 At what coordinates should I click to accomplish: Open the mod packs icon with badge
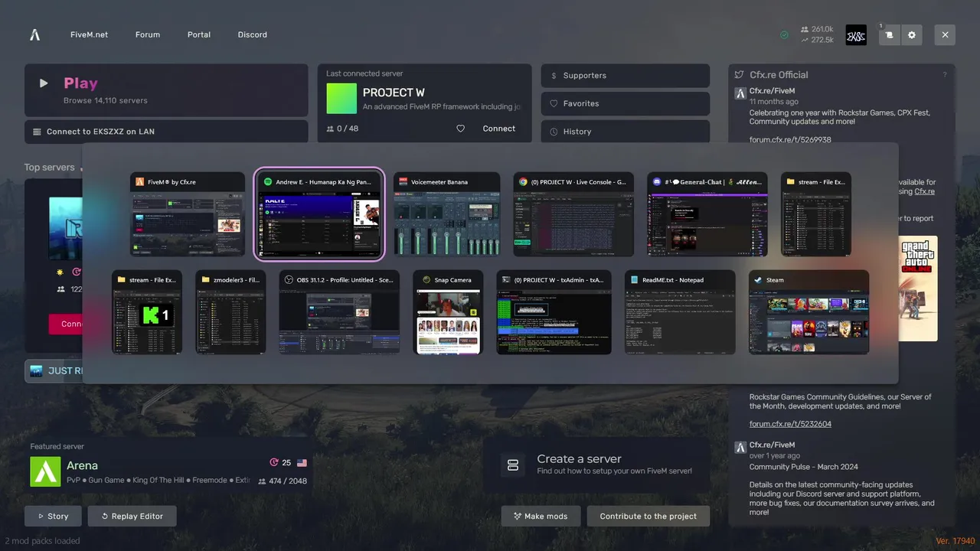(x=889, y=34)
